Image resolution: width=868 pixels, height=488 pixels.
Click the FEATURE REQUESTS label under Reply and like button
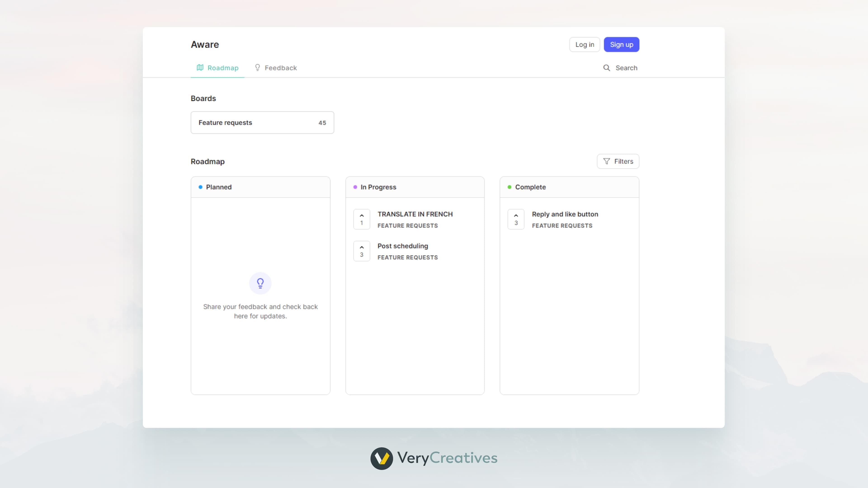562,226
